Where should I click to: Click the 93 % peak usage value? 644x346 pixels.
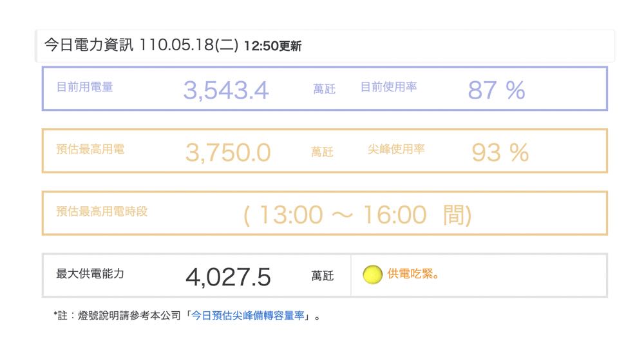500,153
